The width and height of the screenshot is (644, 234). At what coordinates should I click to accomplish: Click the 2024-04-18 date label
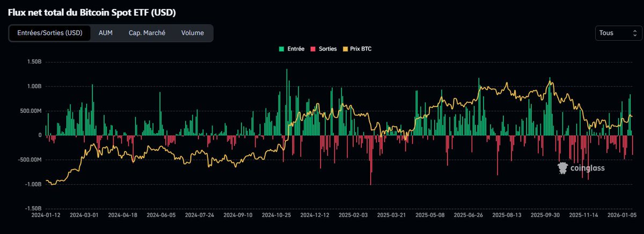123,215
